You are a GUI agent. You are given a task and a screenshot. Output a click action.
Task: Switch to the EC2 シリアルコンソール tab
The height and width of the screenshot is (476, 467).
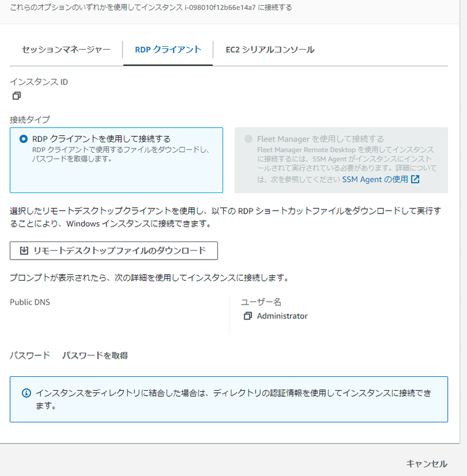tap(270, 50)
